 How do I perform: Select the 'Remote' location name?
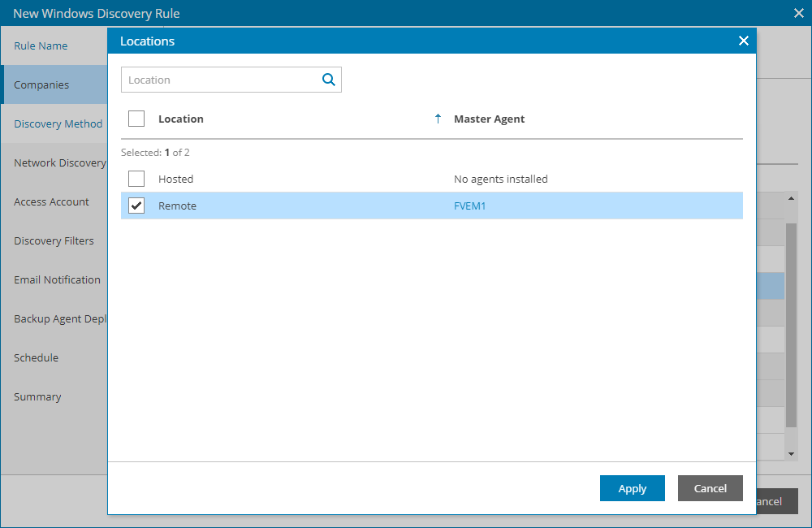pos(177,206)
